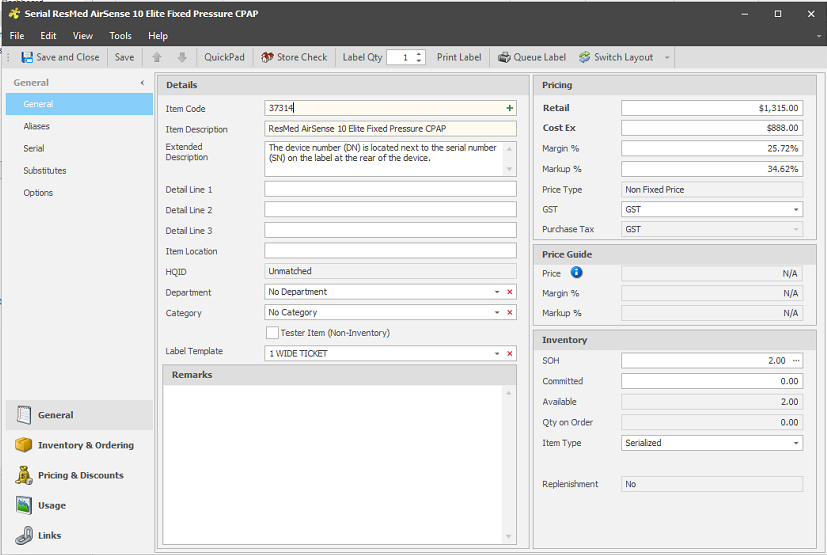Click the Markup % field showing 34.62%
This screenshot has width=827, height=555.
[712, 169]
